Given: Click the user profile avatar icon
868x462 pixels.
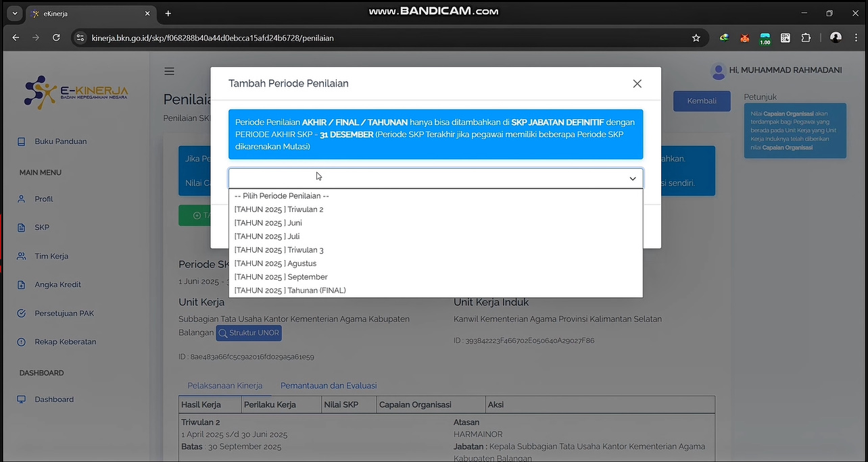Looking at the screenshot, I should click(x=718, y=70).
